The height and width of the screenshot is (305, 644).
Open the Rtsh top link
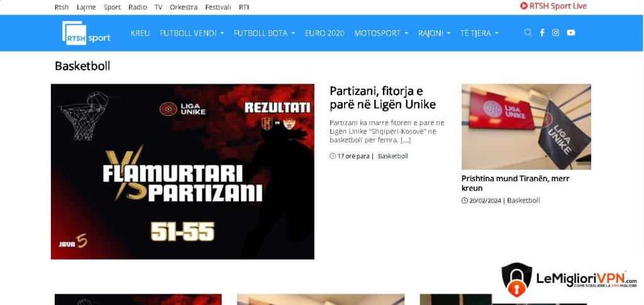[62, 7]
